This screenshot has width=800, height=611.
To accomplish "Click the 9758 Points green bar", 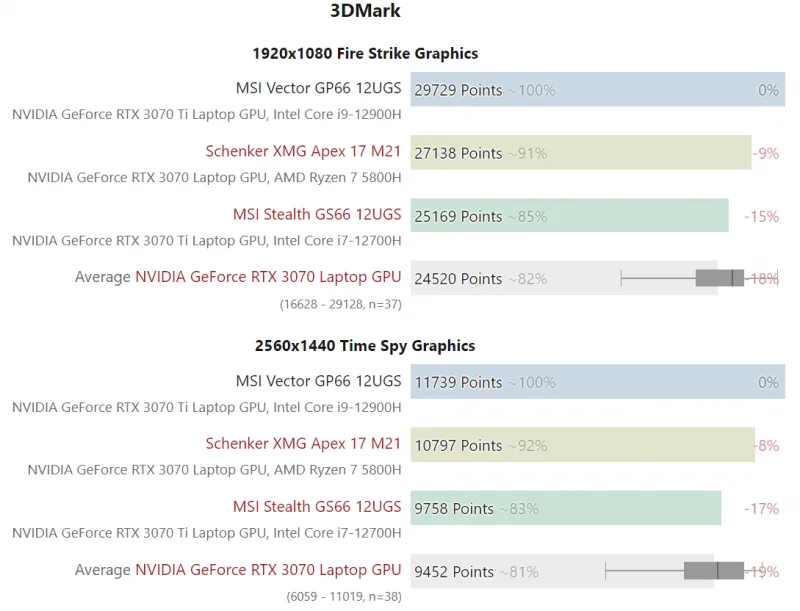I will pyautogui.click(x=565, y=508).
